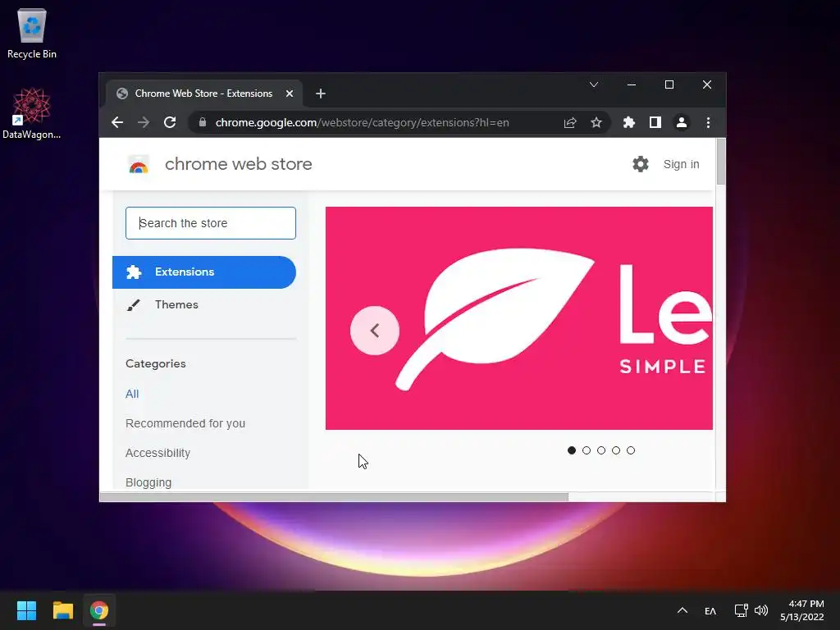The height and width of the screenshot is (630, 840).
Task: Select the first carousel dot
Action: pos(572,450)
